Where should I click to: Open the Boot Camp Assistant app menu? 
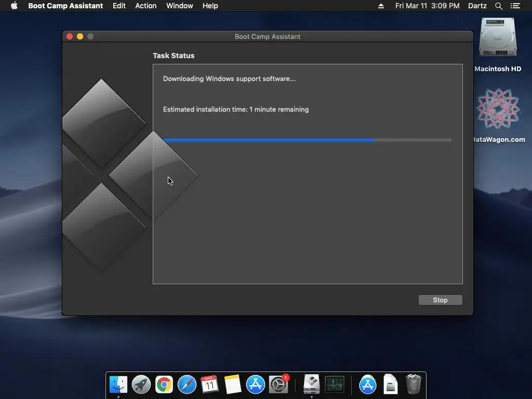coord(65,6)
